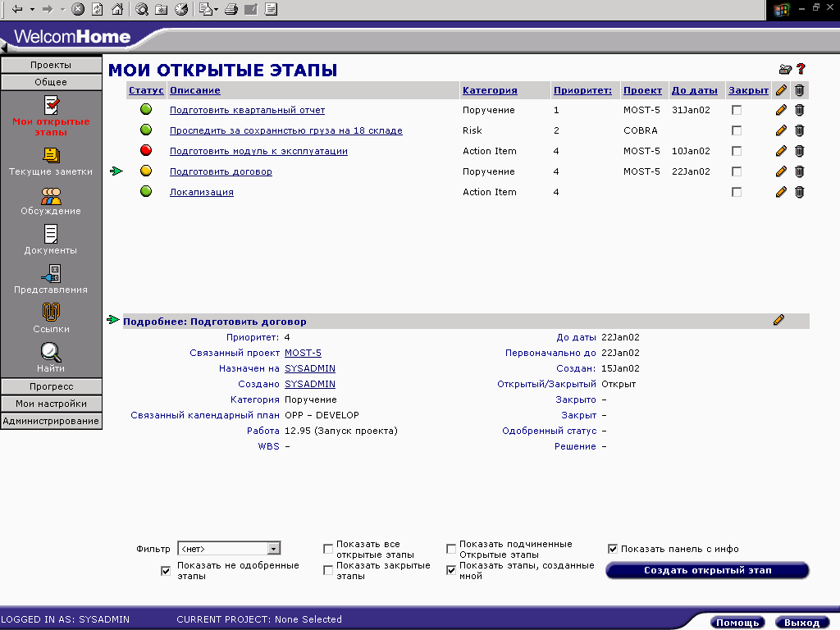Click the browser Stop button
This screenshot has width=840, height=630.
tap(78, 9)
